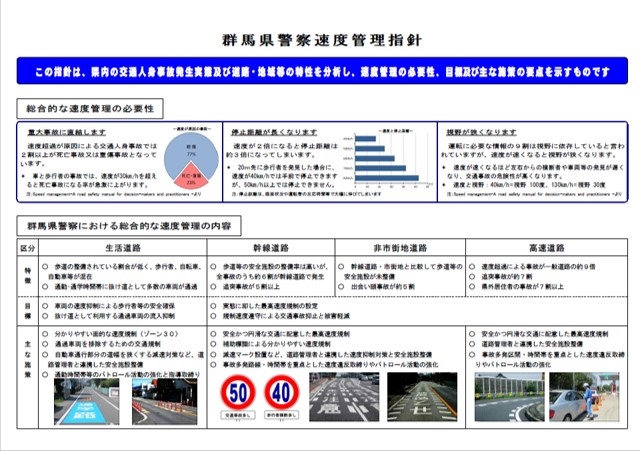This screenshot has height=451, width=640.
Task: Click text 通勤時間帯等のパトロール活動の強化と指導取締り
Action: tap(127, 374)
